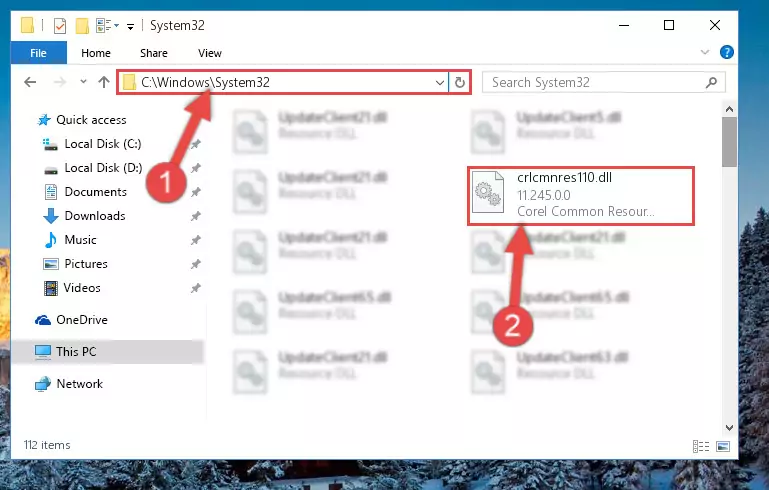Minimize the System32 window

[x=624, y=25]
